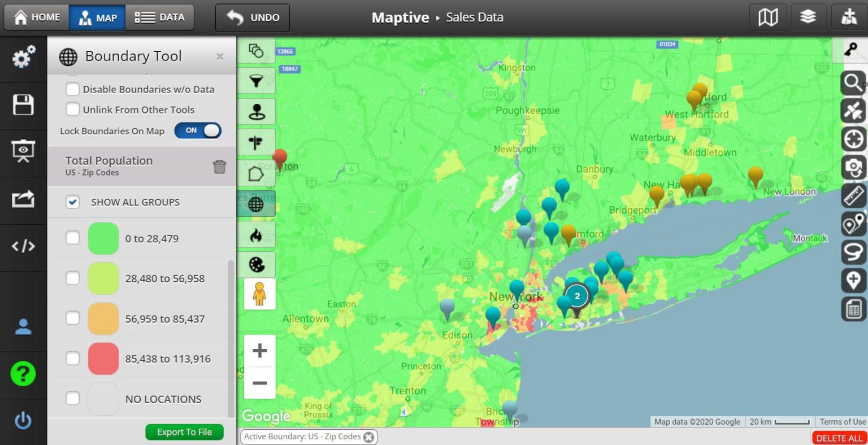Enable the Disable Boundaries w/o Data checkbox

click(x=72, y=89)
